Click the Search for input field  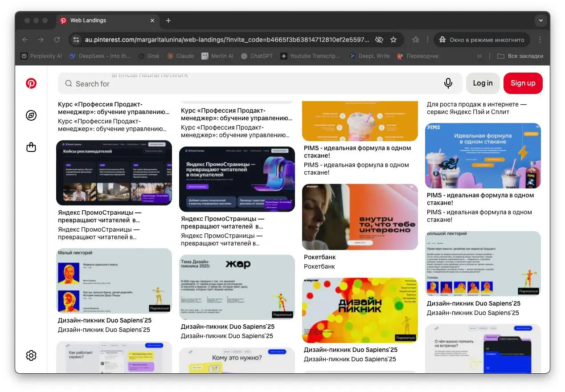click(250, 84)
